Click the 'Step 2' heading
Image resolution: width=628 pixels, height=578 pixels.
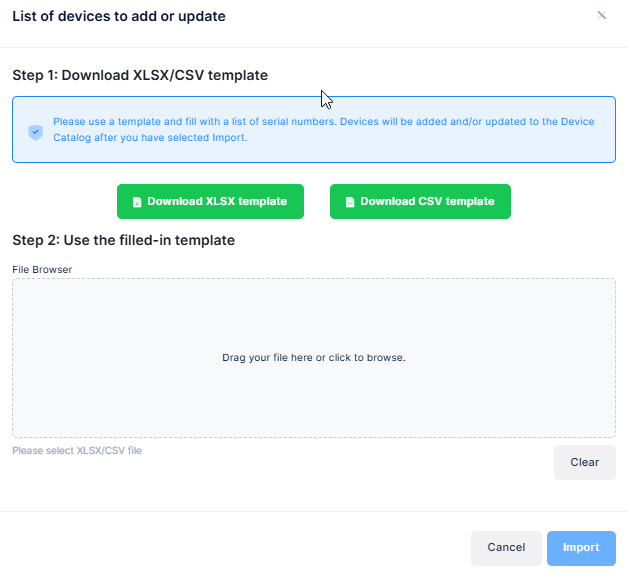[x=123, y=240]
